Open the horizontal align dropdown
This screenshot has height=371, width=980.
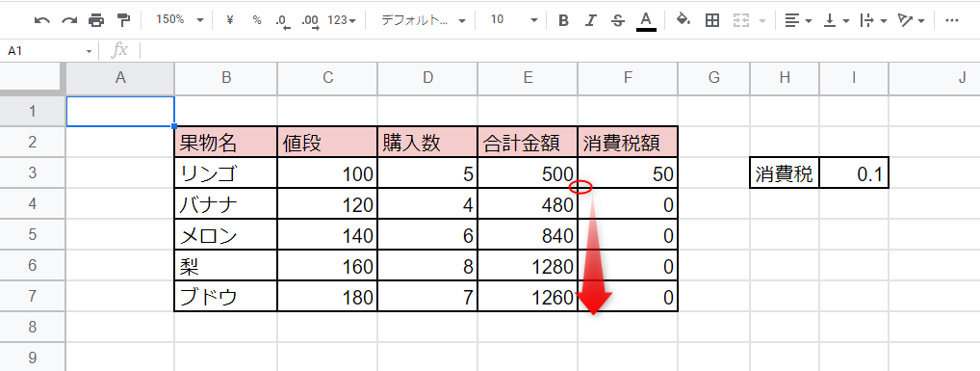coord(798,20)
